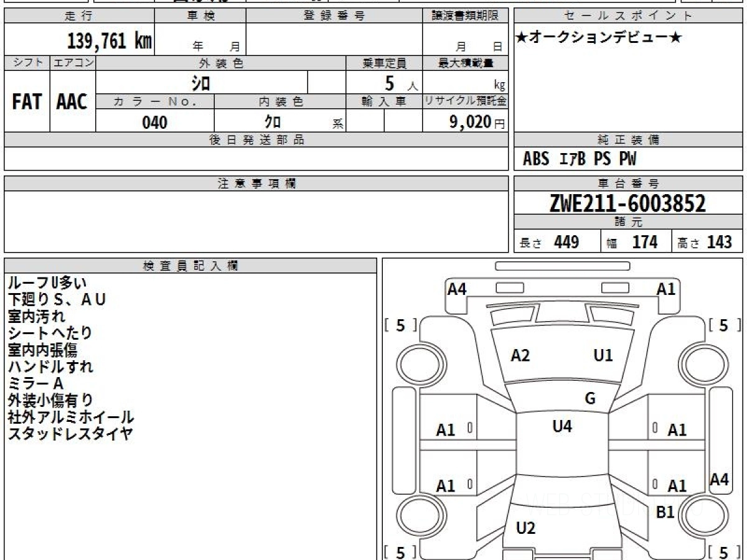Click the 139,761 km mileage value
This screenshot has height=560, width=747.
(x=109, y=41)
